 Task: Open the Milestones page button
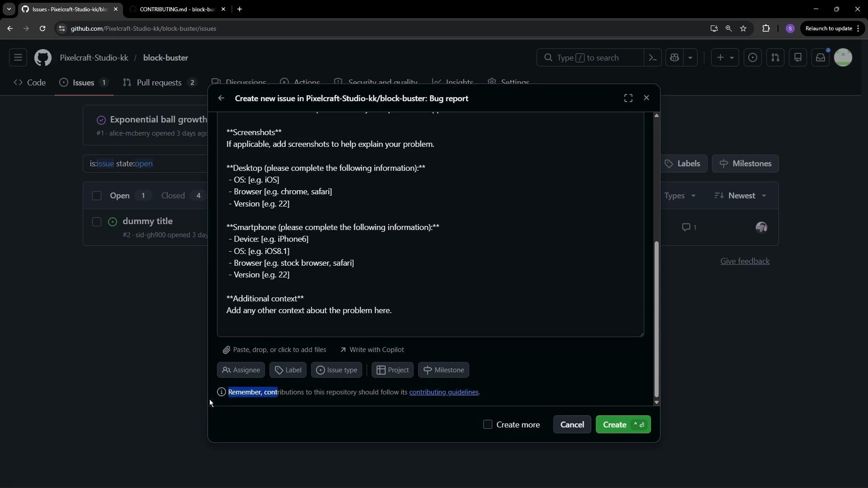[x=745, y=164]
